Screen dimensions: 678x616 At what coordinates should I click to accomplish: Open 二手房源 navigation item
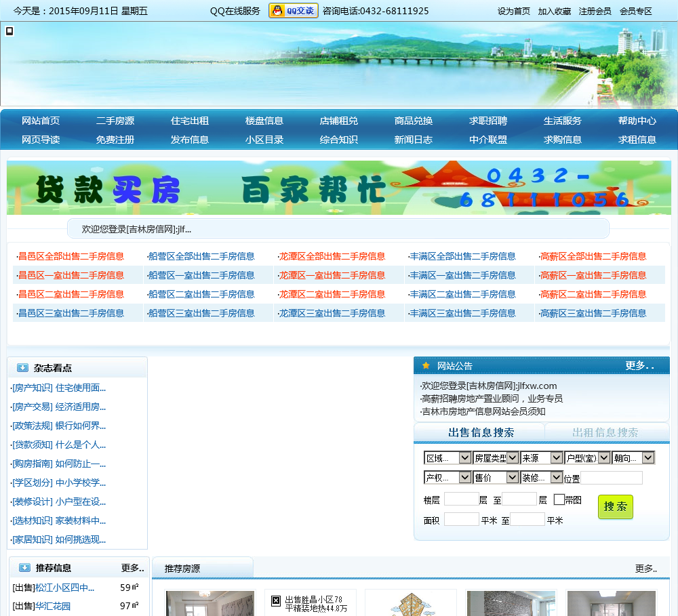(x=115, y=121)
